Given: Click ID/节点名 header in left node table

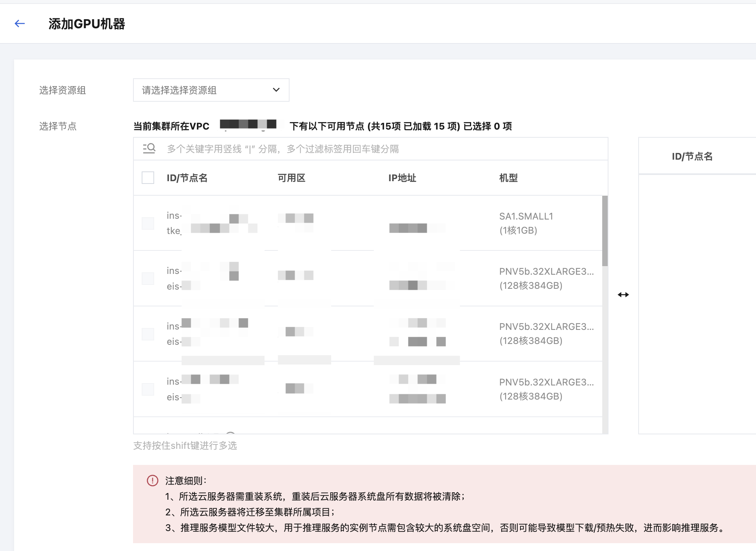Looking at the screenshot, I should (187, 178).
